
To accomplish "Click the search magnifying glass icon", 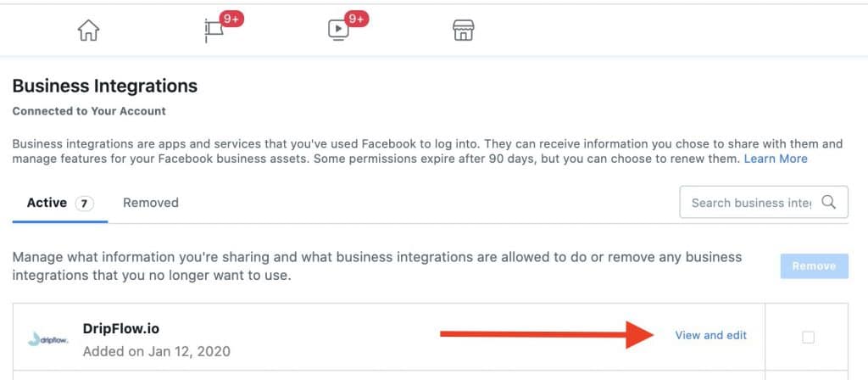I will pos(829,202).
